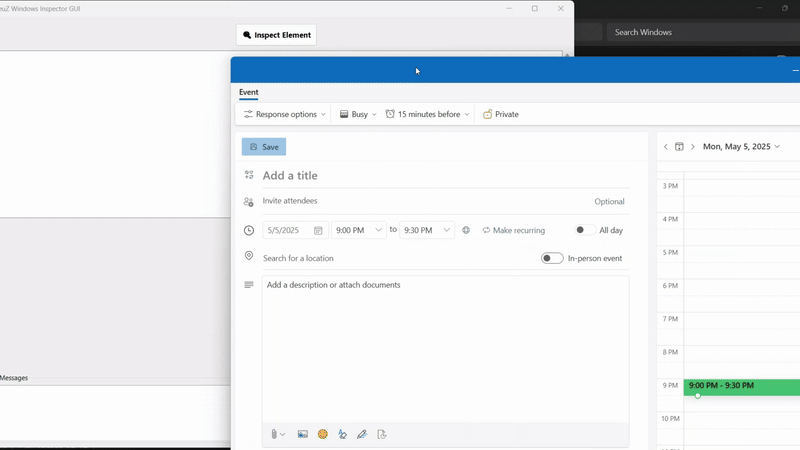Open the date picker calendar icon

[318, 230]
